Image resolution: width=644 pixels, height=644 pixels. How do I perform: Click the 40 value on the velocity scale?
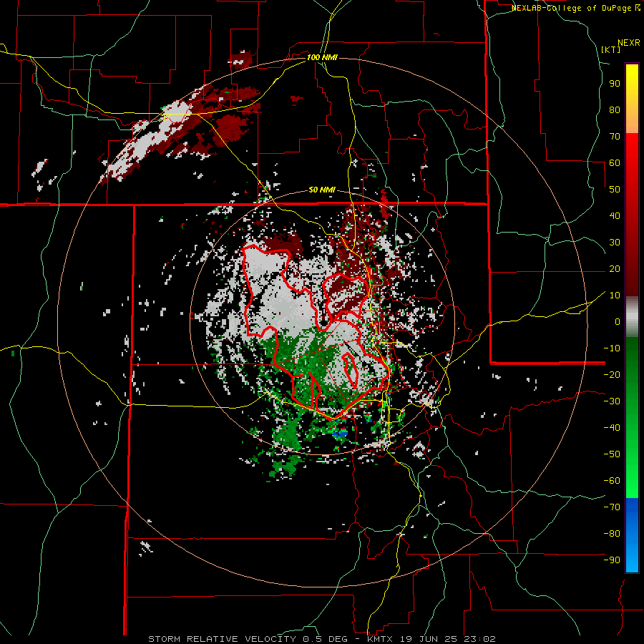615,215
